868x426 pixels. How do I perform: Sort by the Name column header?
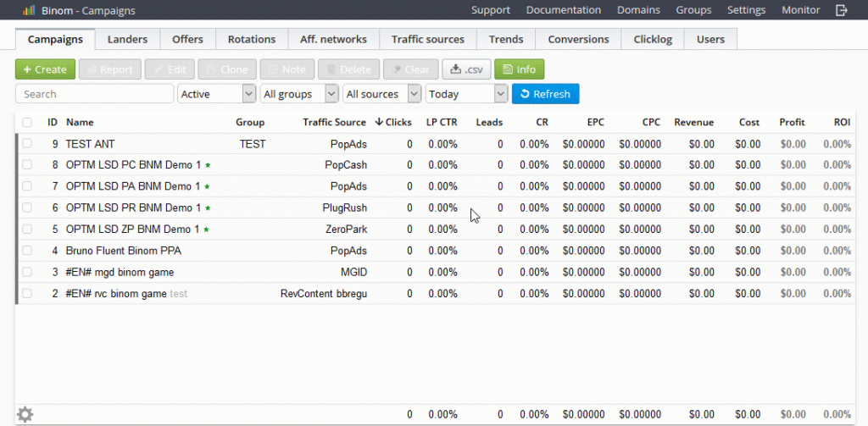80,122
